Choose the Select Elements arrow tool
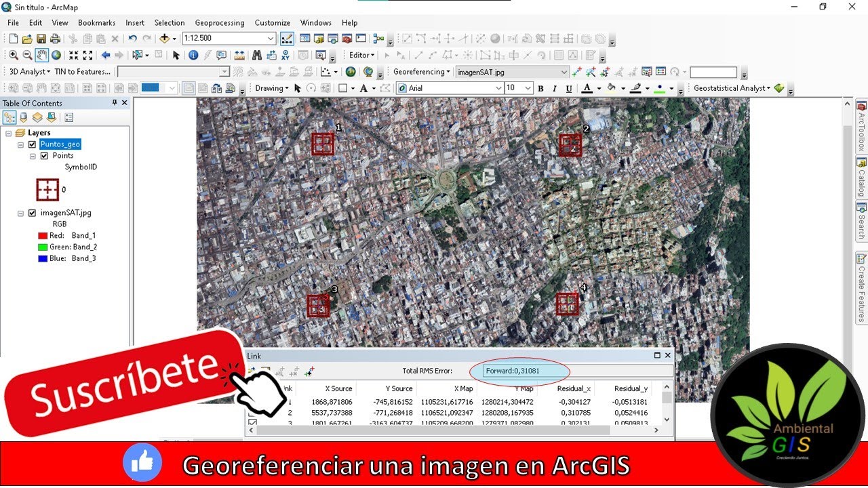 176,55
